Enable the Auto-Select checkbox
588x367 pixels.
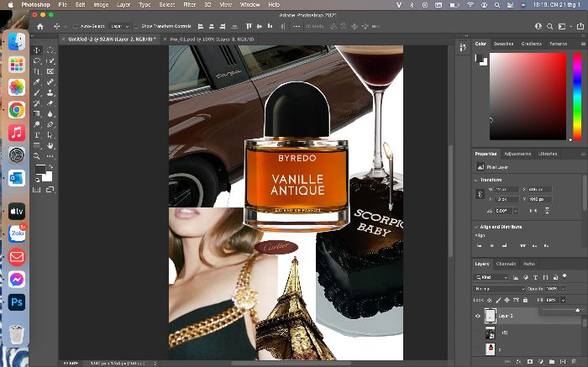[x=75, y=27]
